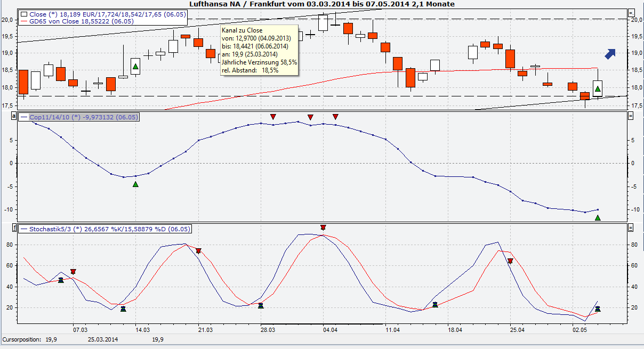Select Stochastik buy marker near 16.04
Screen dimensions: 644x349
click(435, 304)
